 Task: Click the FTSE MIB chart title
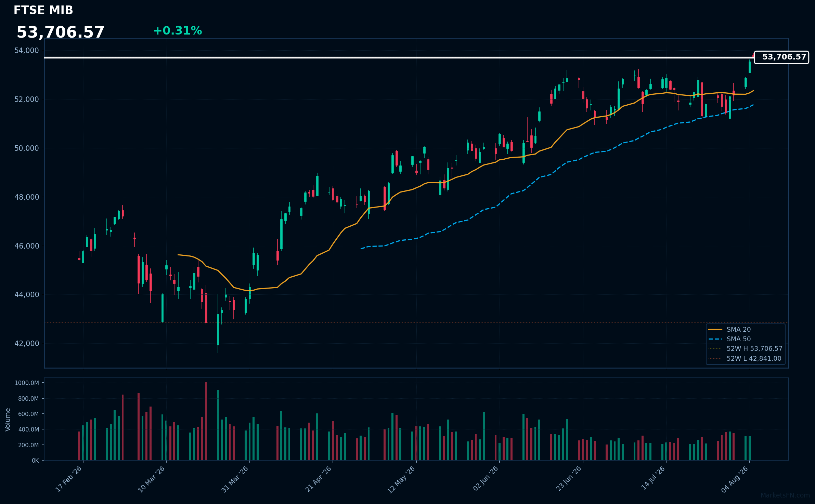pos(43,10)
